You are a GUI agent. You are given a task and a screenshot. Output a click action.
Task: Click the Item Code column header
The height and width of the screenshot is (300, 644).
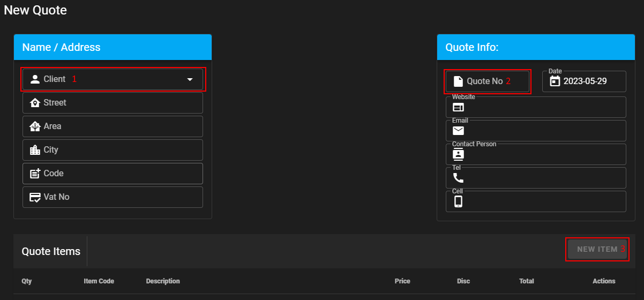click(x=99, y=281)
